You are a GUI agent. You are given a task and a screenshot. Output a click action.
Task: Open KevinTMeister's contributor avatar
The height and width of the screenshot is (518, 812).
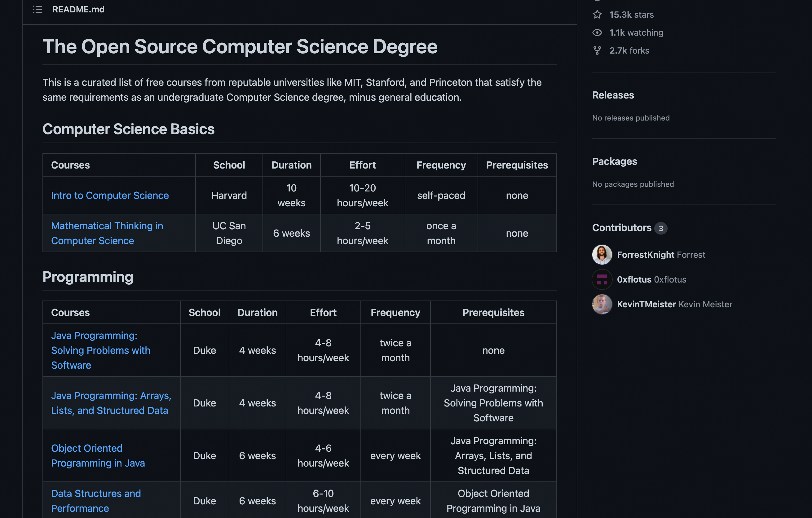click(602, 304)
